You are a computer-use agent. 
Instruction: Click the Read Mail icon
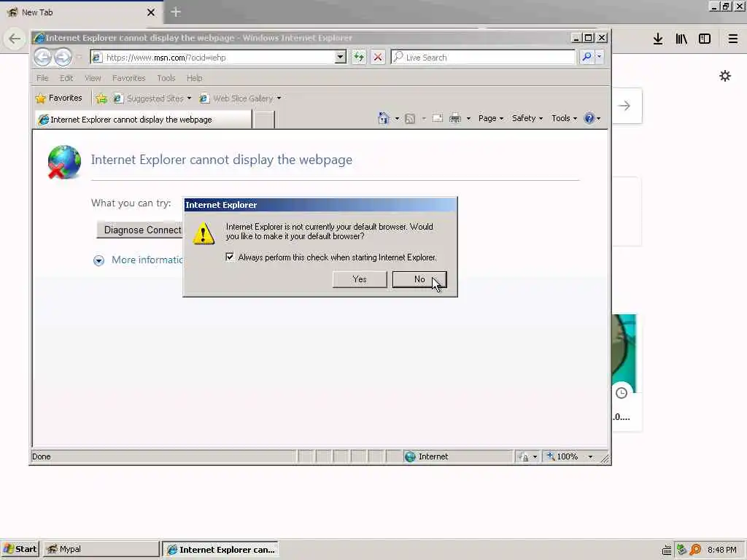coord(438,118)
